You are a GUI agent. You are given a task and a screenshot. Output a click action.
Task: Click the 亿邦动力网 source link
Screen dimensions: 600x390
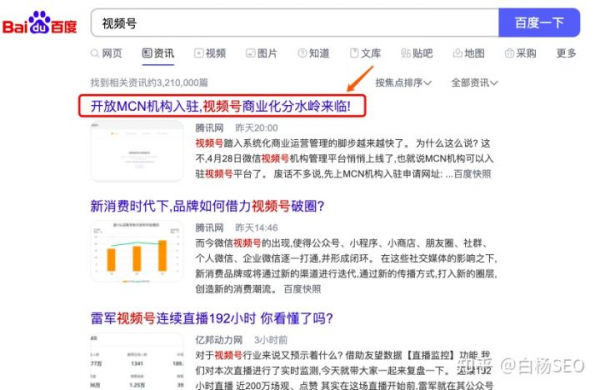(219, 340)
